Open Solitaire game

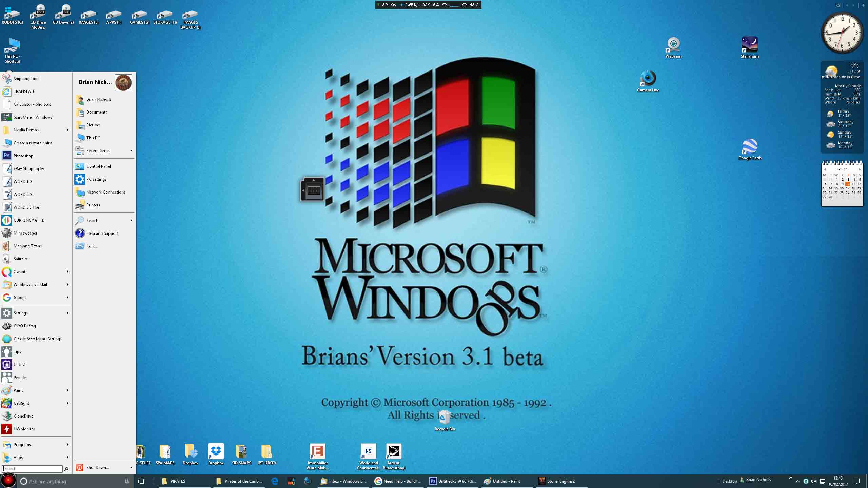[36, 259]
